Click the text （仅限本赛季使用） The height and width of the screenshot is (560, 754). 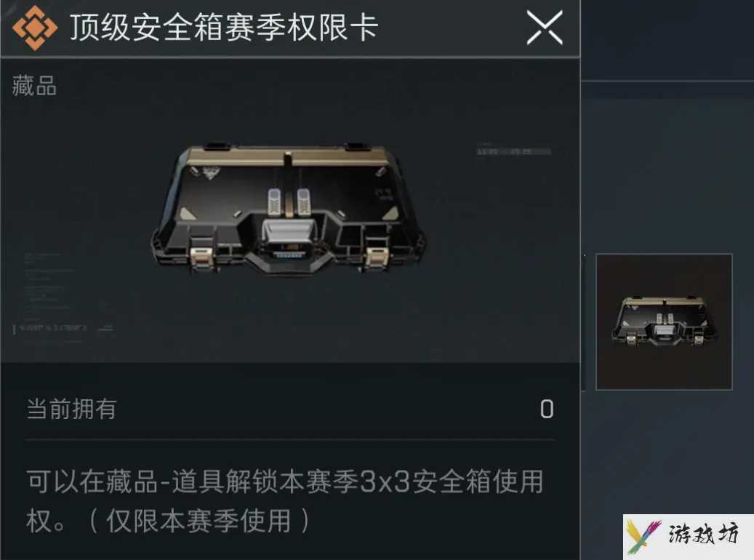point(199,521)
